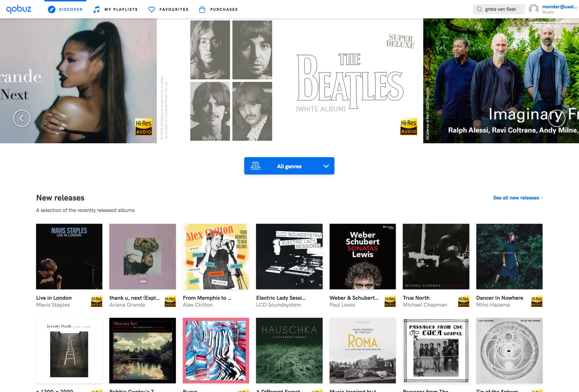The width and height of the screenshot is (579, 392).
Task: Click the Purchases shopping bag icon
Action: [202, 10]
